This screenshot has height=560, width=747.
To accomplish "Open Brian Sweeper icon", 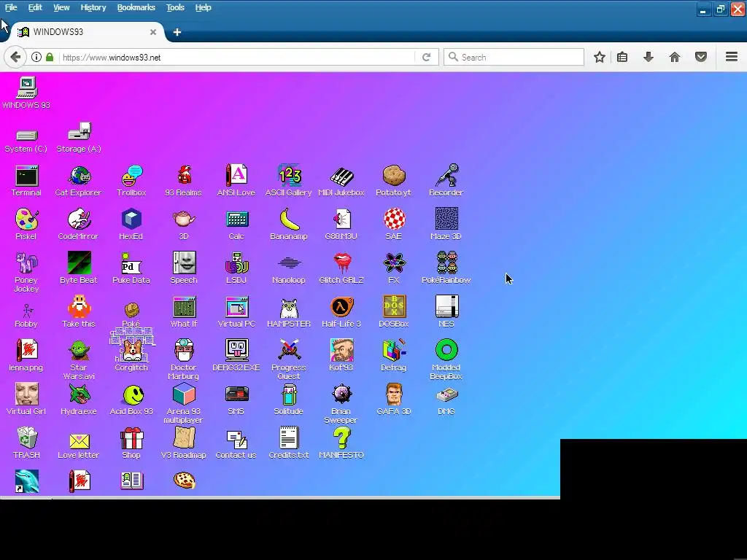I will pos(341,403).
